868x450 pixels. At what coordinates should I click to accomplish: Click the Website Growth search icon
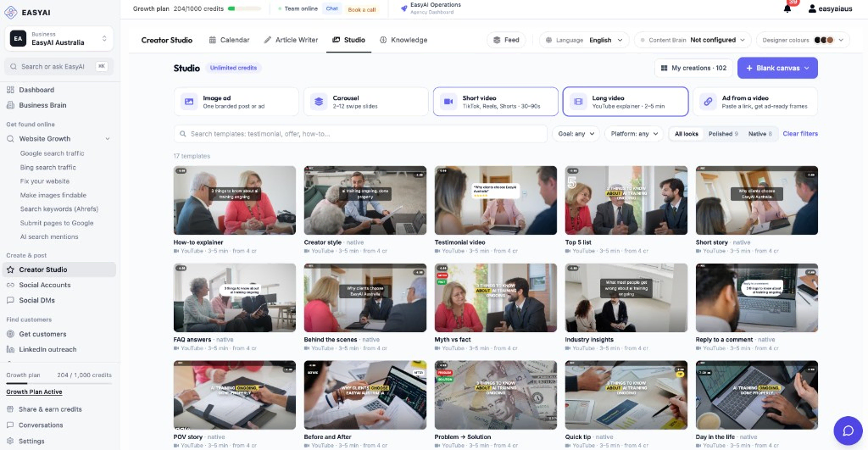10,139
